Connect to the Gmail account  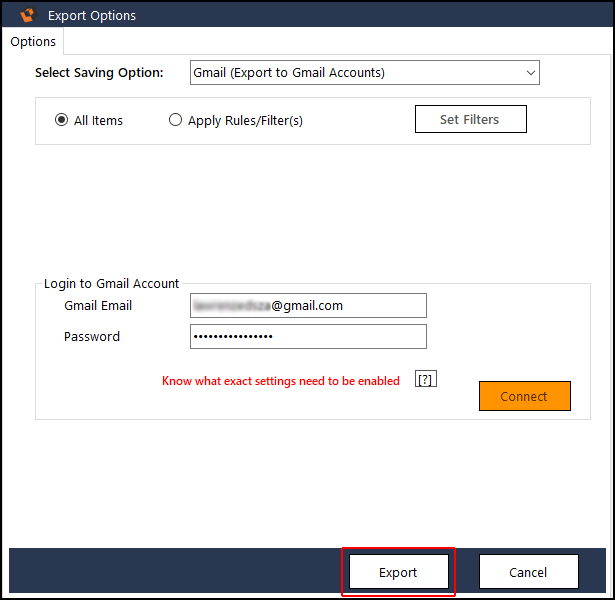click(524, 396)
